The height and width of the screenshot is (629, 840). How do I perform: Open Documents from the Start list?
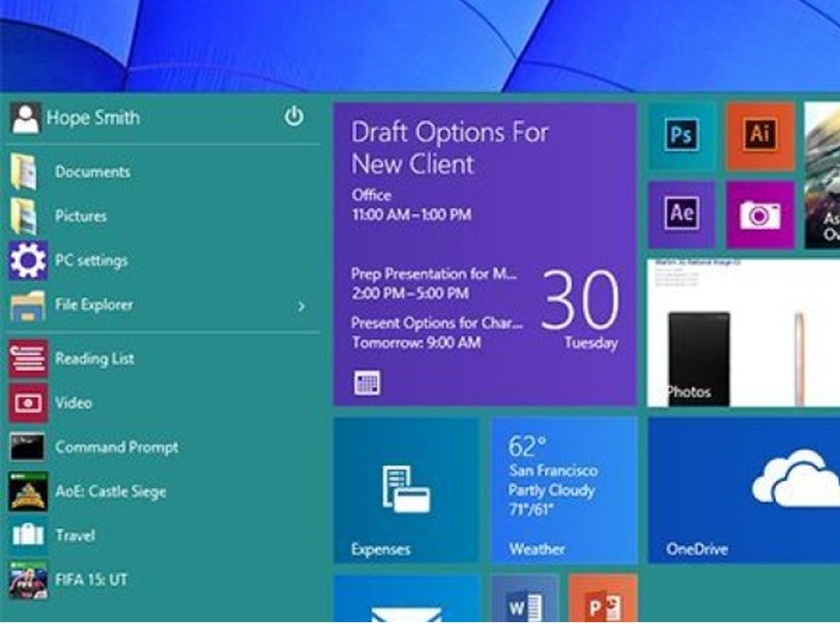pos(93,172)
